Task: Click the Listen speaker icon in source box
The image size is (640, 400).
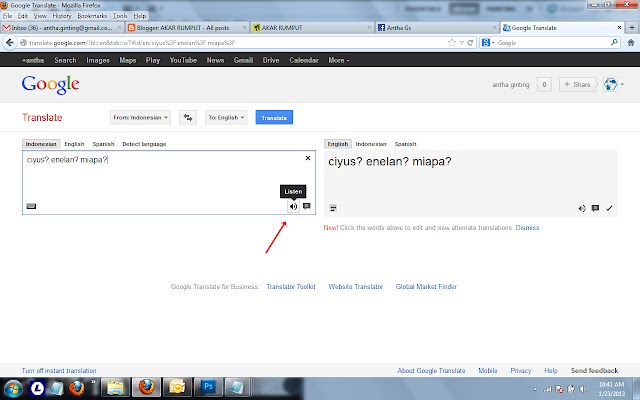Action: (x=293, y=206)
